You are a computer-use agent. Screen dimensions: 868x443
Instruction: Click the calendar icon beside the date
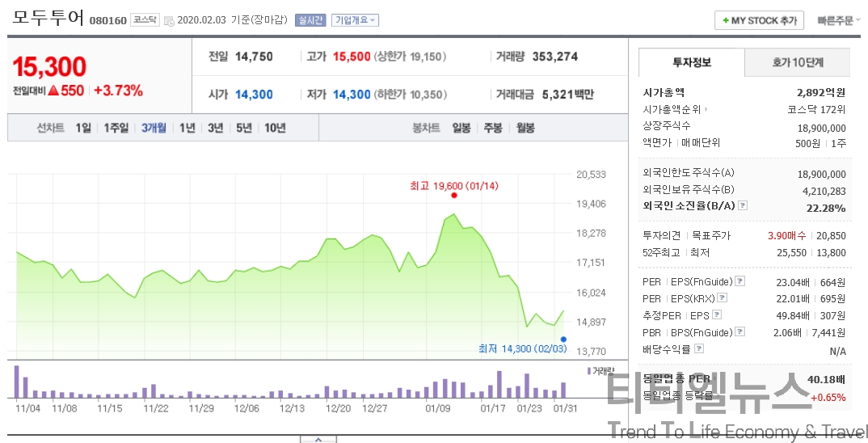tap(170, 21)
